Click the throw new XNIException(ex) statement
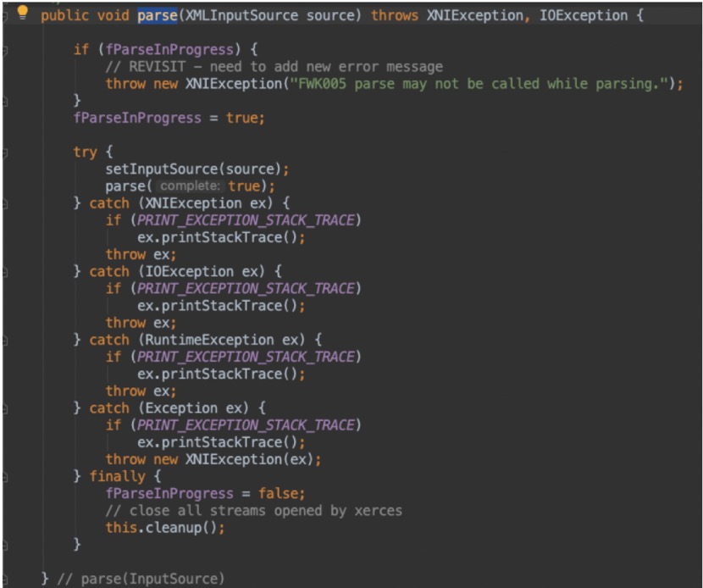 pyautogui.click(x=213, y=459)
